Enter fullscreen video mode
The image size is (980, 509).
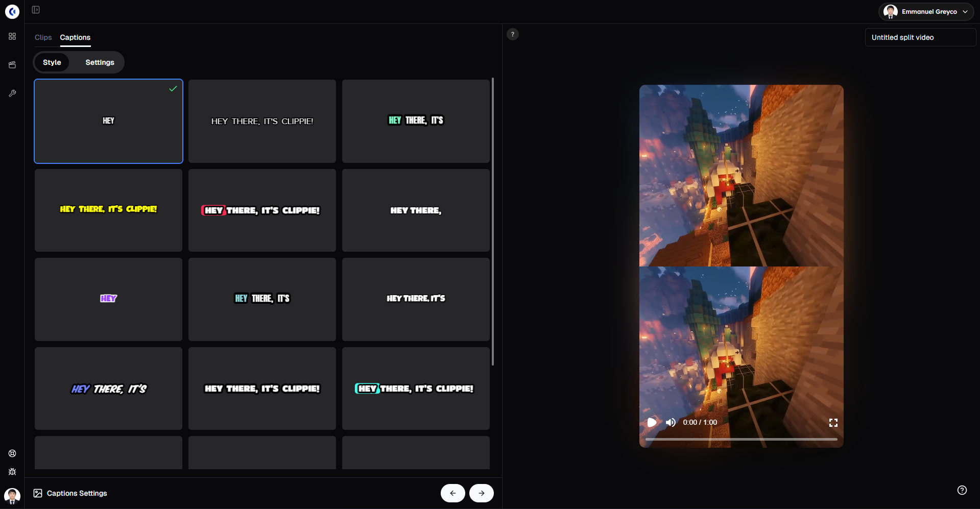[x=833, y=423]
